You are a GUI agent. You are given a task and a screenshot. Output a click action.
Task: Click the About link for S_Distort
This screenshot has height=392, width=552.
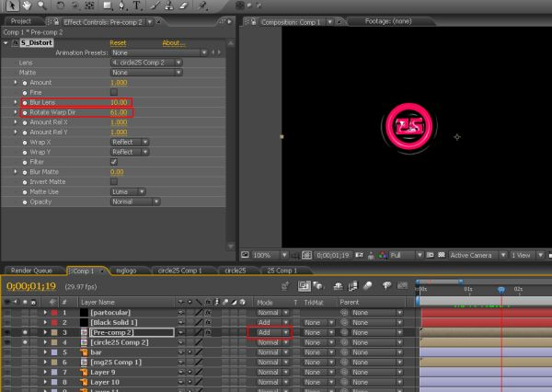click(x=174, y=42)
